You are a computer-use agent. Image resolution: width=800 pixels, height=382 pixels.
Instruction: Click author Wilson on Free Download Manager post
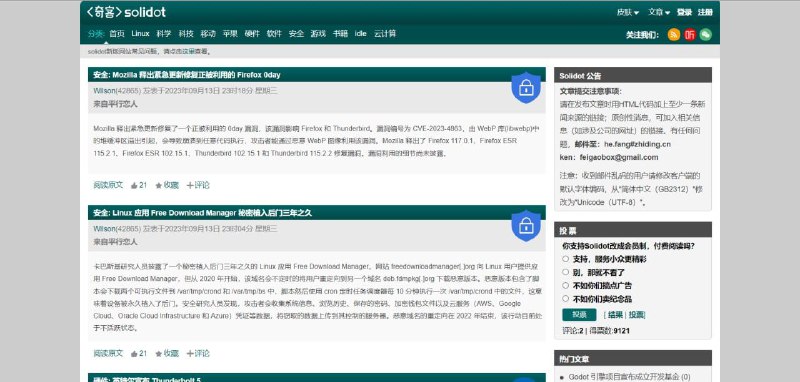pyautogui.click(x=104, y=228)
